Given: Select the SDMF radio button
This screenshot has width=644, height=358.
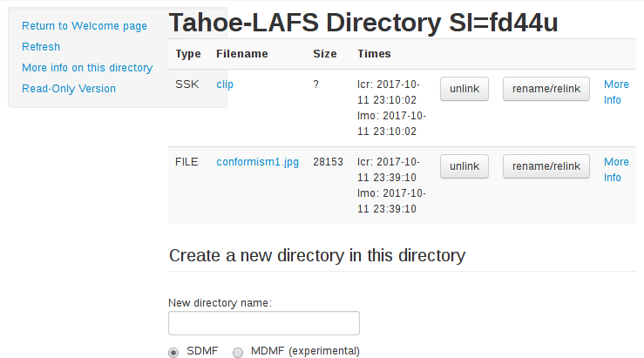Looking at the screenshot, I should [x=173, y=352].
